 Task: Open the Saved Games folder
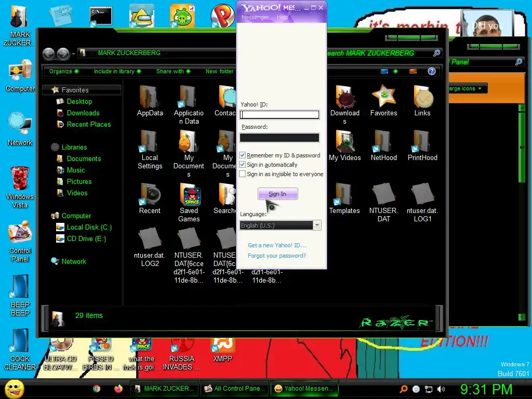click(x=189, y=203)
